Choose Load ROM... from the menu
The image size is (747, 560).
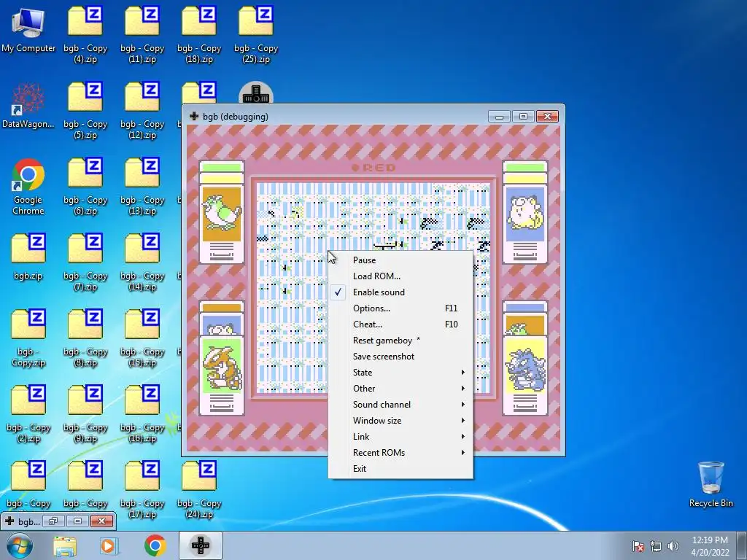[x=400, y=276]
